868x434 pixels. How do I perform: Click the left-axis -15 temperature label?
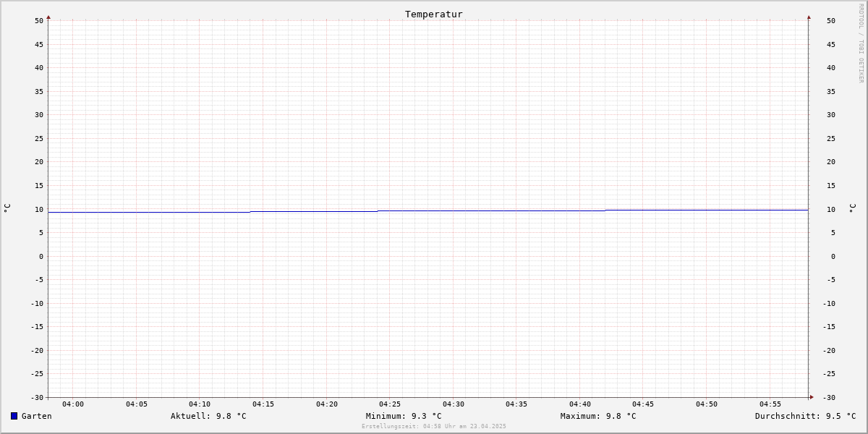tap(37, 326)
